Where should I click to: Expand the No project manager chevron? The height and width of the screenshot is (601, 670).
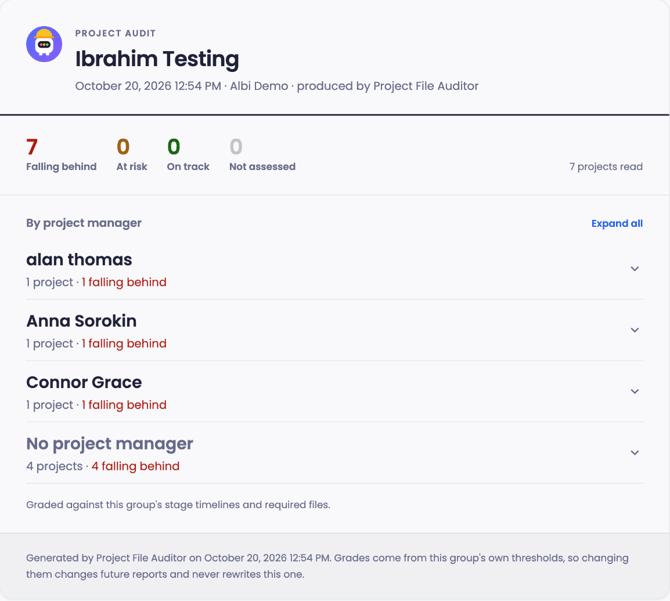tap(635, 453)
